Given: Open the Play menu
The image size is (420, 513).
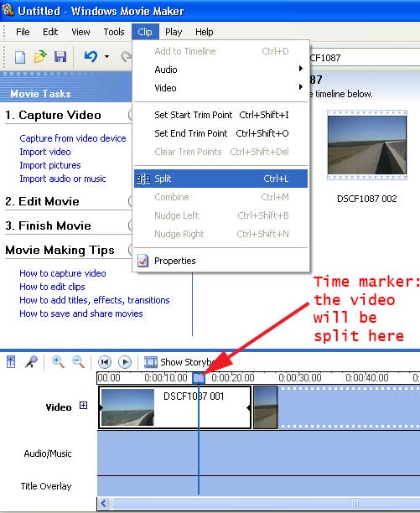Looking at the screenshot, I should coord(174,32).
